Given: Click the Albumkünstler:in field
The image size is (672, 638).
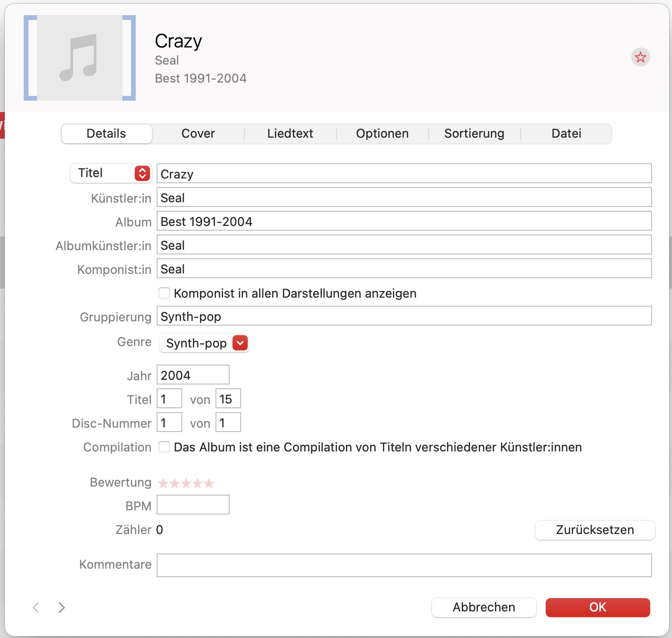Looking at the screenshot, I should tap(404, 244).
